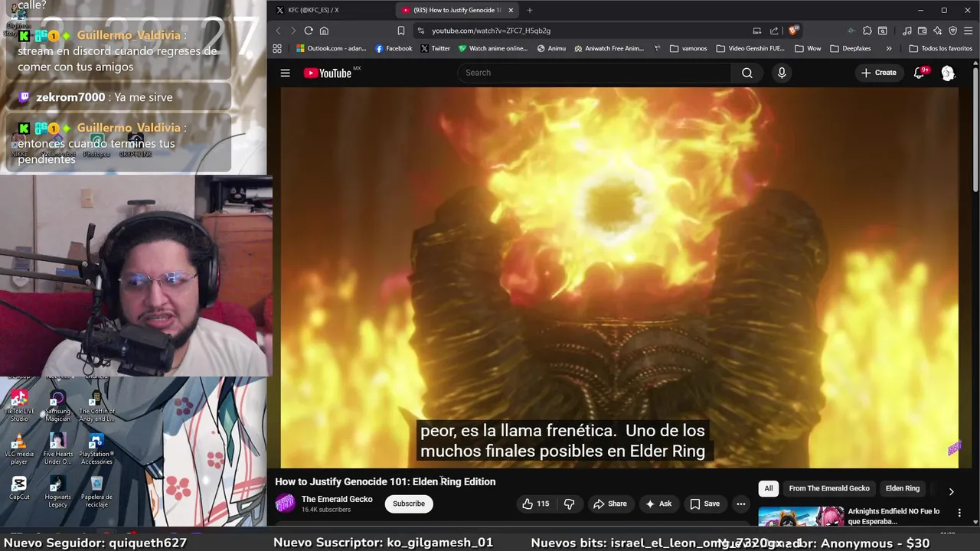Switch to KFC X browser tab
The width and height of the screenshot is (980, 551).
(x=331, y=10)
